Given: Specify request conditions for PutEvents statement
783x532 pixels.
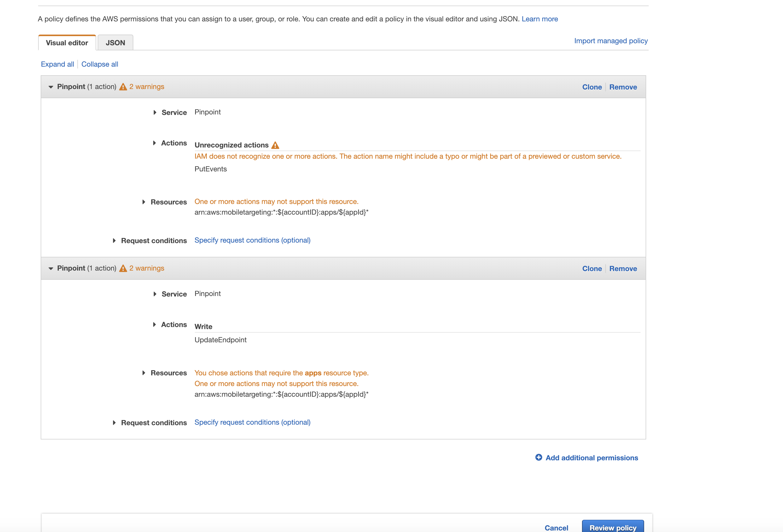Looking at the screenshot, I should click(x=252, y=240).
